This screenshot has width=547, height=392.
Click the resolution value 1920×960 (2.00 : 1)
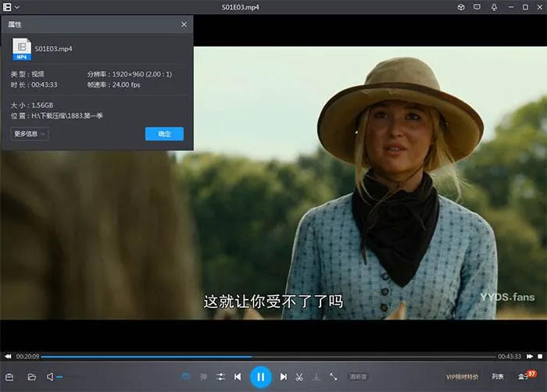(142, 74)
